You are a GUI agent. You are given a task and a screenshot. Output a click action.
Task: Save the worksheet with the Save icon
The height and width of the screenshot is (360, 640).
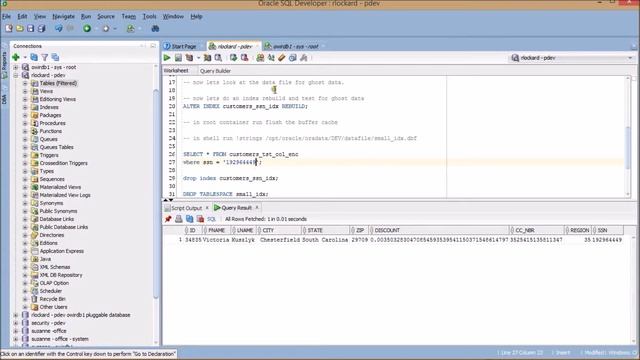pyautogui.click(x=31, y=28)
